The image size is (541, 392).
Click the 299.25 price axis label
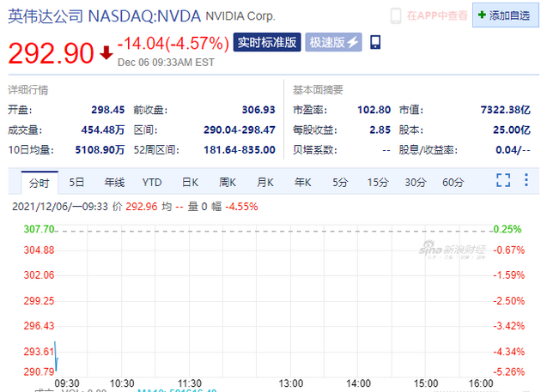point(39,301)
